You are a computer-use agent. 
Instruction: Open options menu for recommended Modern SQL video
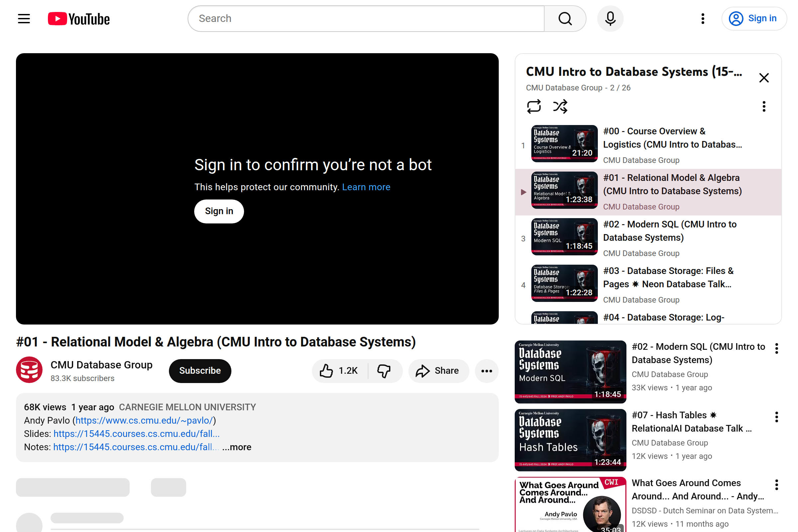776,348
